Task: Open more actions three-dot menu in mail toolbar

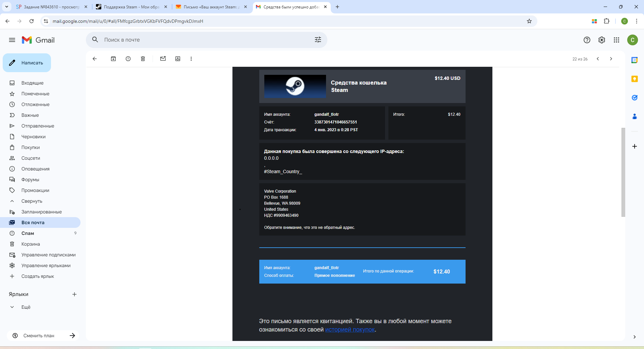Action: click(191, 59)
